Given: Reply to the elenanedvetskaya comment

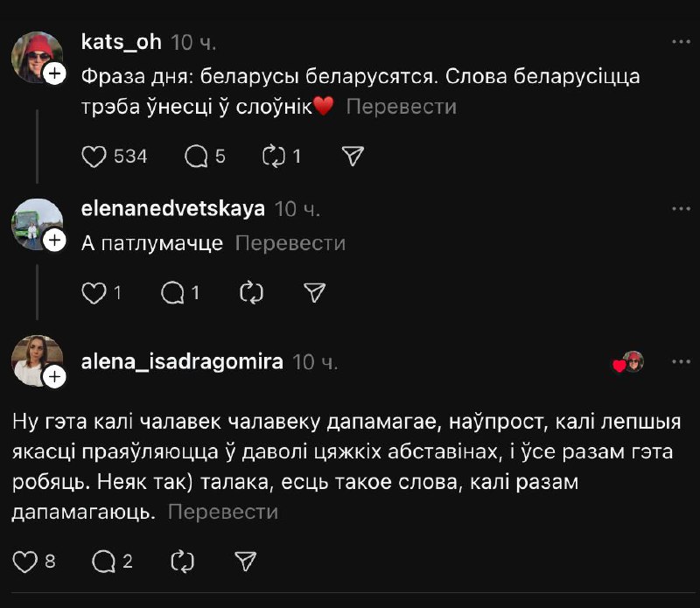Looking at the screenshot, I should pos(172,293).
